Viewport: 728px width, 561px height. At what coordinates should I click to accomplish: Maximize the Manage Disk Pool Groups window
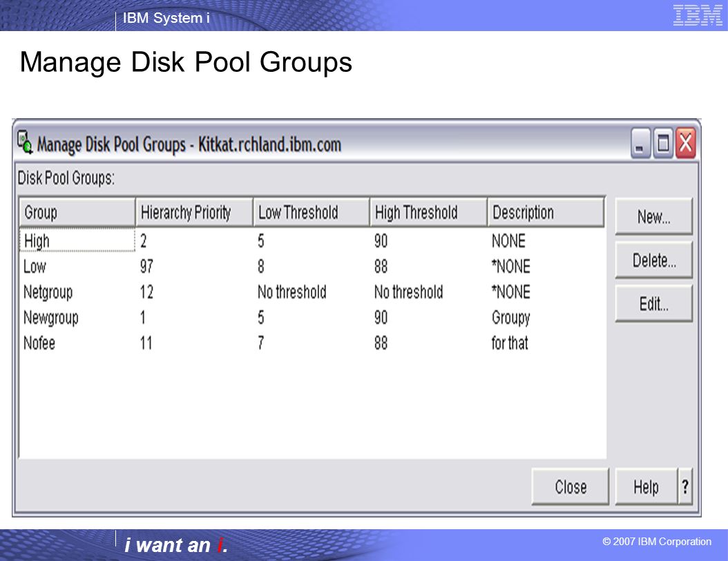(663, 144)
